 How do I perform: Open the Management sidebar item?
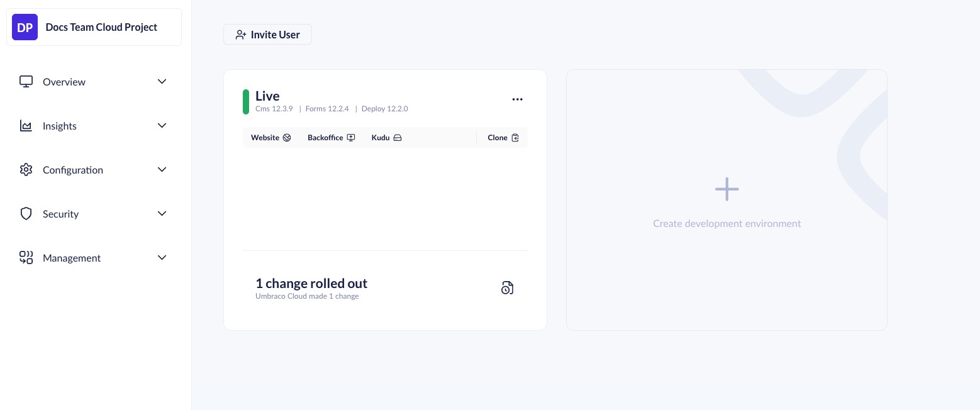pyautogui.click(x=72, y=258)
